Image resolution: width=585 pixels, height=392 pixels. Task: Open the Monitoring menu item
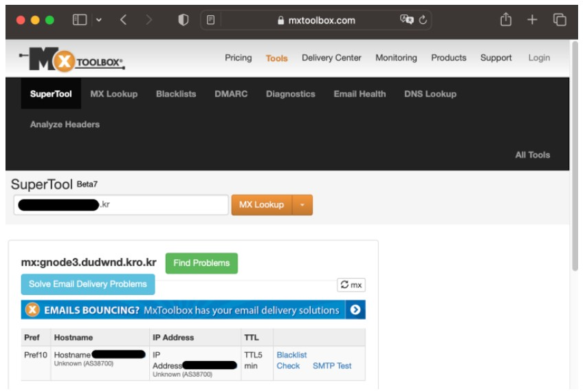[x=396, y=58]
